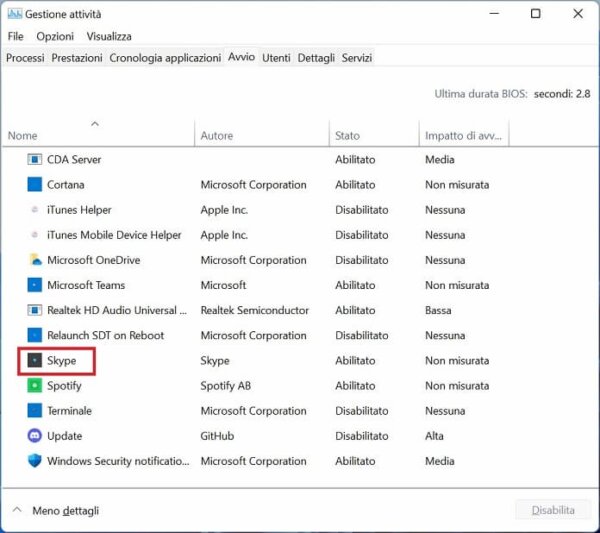Click the Disabilita button
This screenshot has height=533, width=600.
point(553,510)
